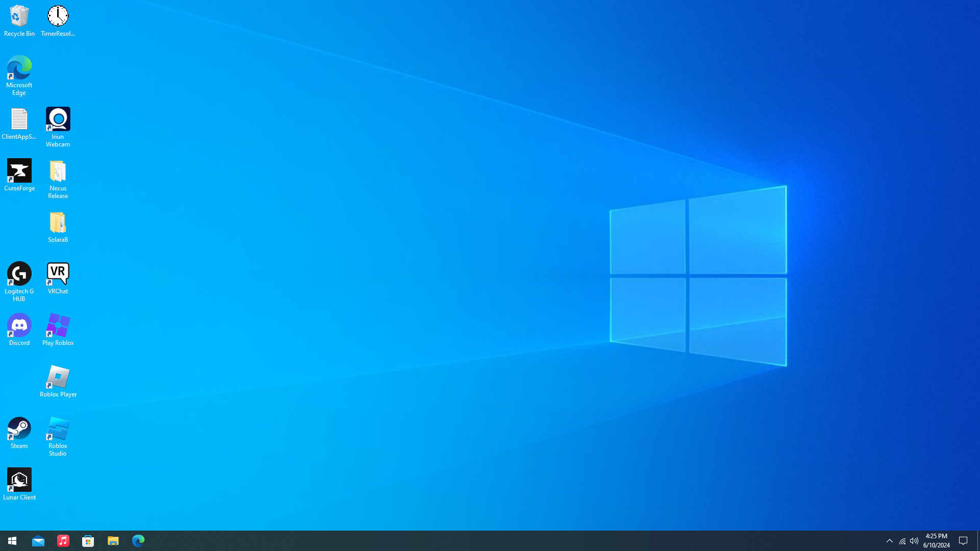Select the SolaraB folder
980x551 pixels.
[58, 222]
